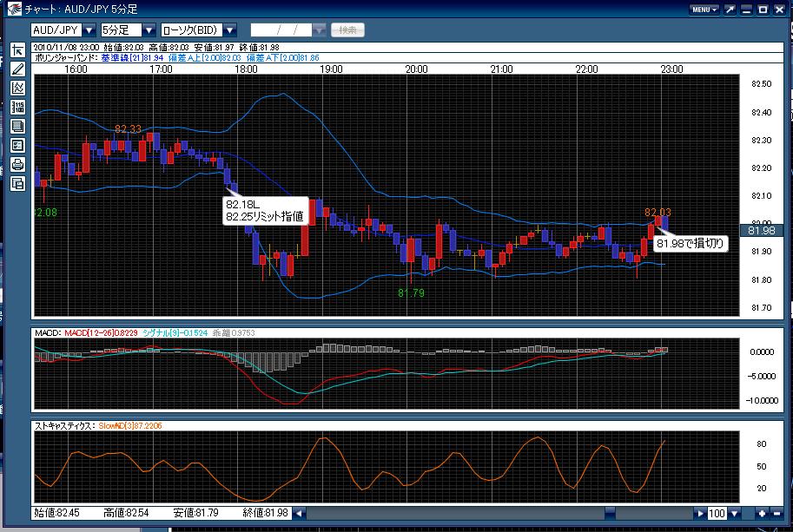Click the Bollinger 基準線[21] label
This screenshot has width=793, height=532.
132,57
